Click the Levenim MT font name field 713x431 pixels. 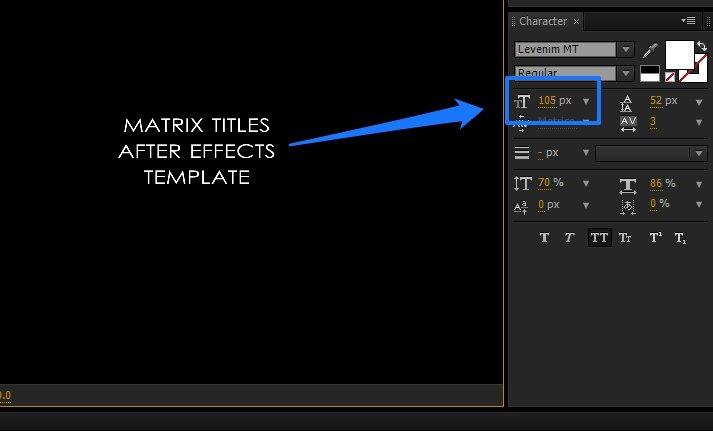pos(566,49)
